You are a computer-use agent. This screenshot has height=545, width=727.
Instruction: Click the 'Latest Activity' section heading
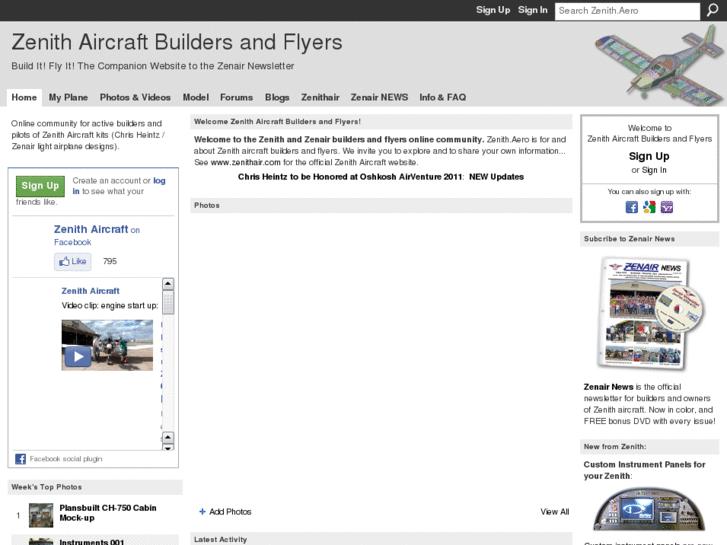tap(220, 539)
